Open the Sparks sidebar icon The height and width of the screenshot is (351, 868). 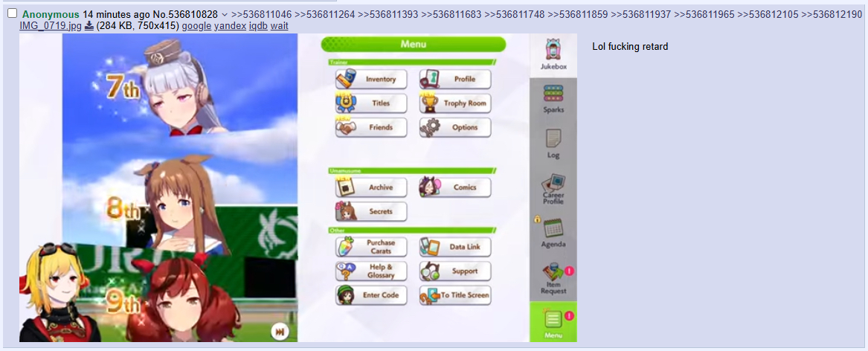point(553,100)
